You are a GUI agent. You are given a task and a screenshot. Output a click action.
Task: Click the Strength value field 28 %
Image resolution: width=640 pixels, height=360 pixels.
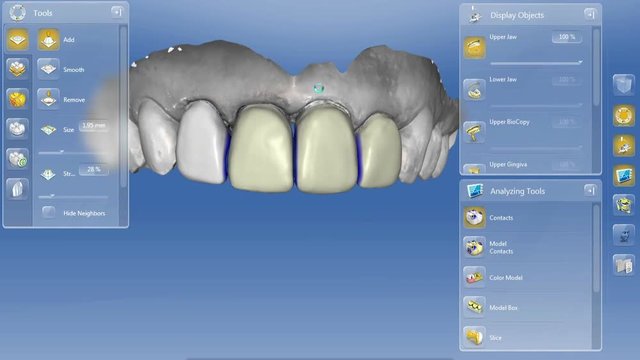[x=94, y=169]
